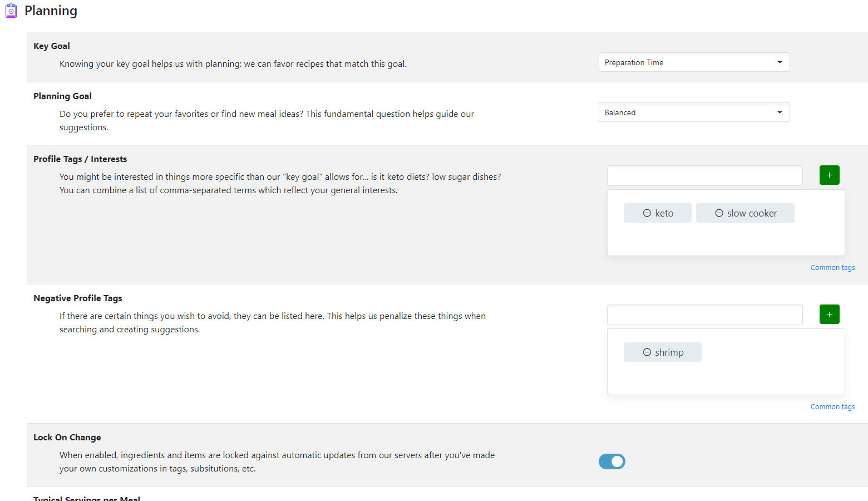Add negative tag with green plus button

pos(829,315)
